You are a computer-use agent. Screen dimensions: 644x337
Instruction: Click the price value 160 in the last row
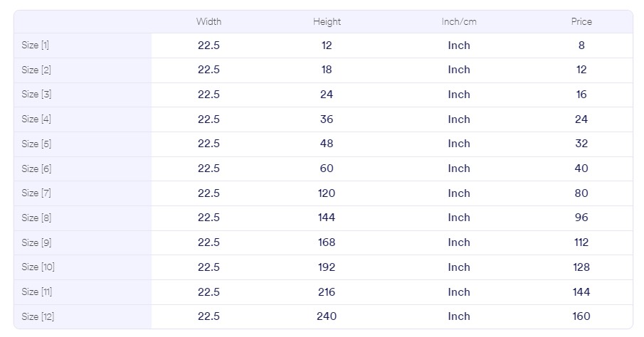click(x=581, y=316)
